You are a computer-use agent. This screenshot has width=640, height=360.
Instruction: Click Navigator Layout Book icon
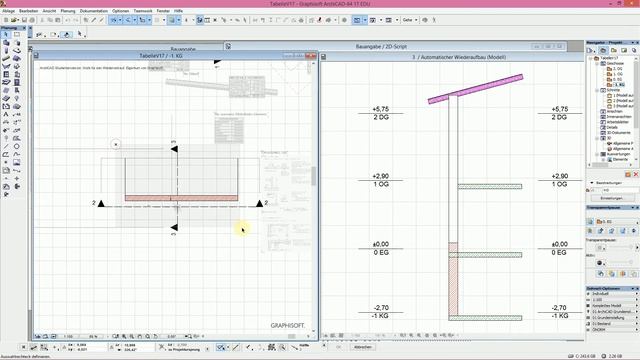click(x=624, y=51)
